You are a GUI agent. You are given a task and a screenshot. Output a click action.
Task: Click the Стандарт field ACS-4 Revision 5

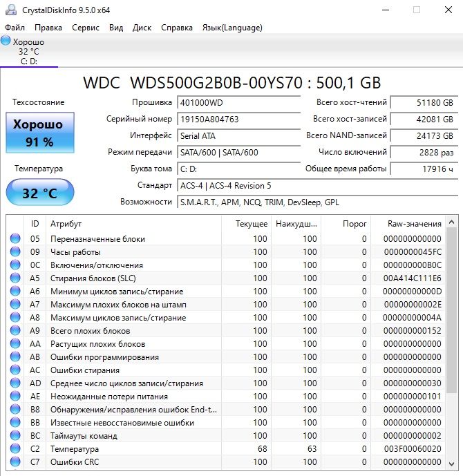pos(318,185)
